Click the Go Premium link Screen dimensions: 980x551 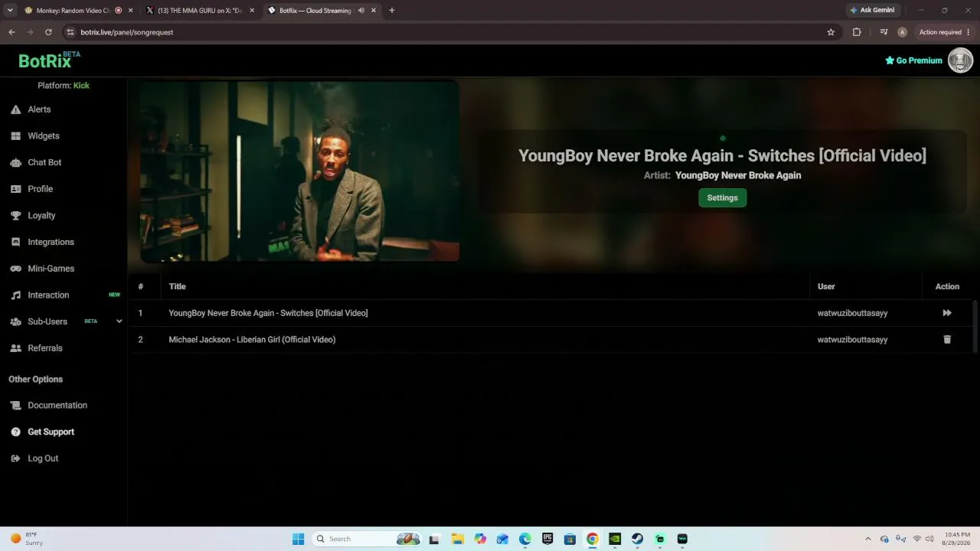click(x=913, y=60)
